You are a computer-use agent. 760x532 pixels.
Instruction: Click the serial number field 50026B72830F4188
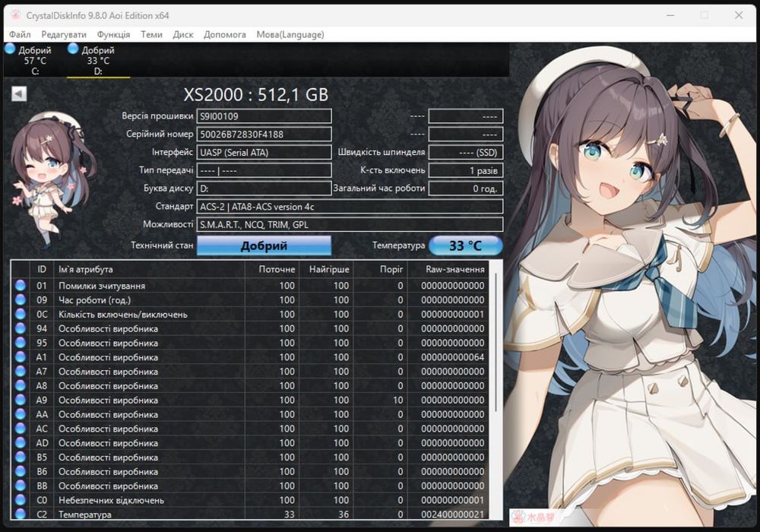click(x=264, y=135)
